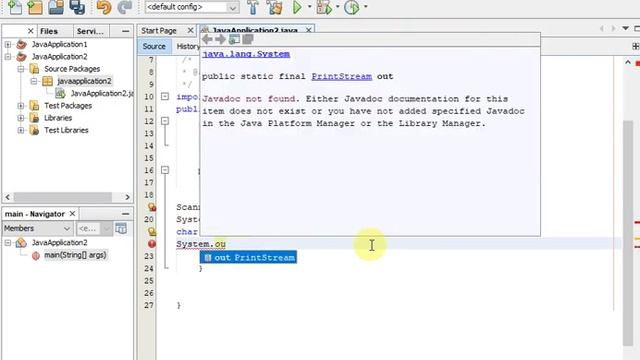Select the Source view tab

(x=154, y=46)
